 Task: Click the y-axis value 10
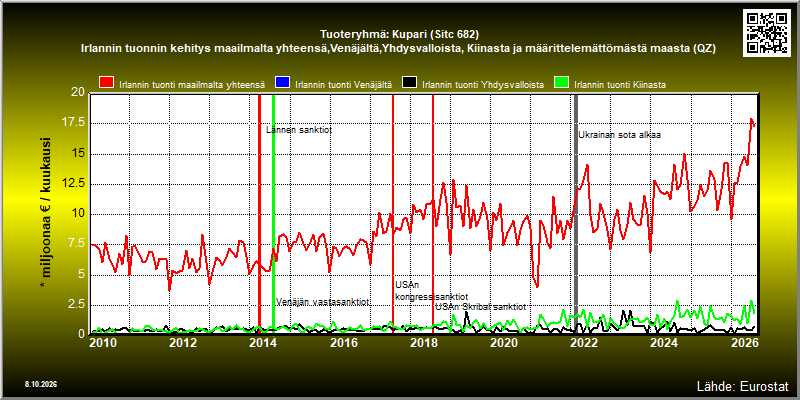point(78,214)
